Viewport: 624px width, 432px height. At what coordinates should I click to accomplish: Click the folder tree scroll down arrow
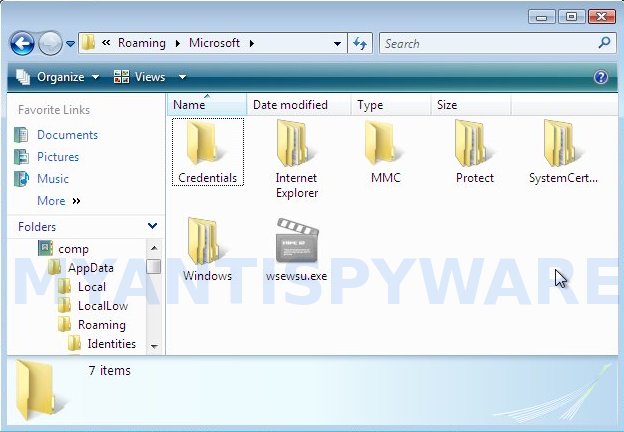click(154, 346)
